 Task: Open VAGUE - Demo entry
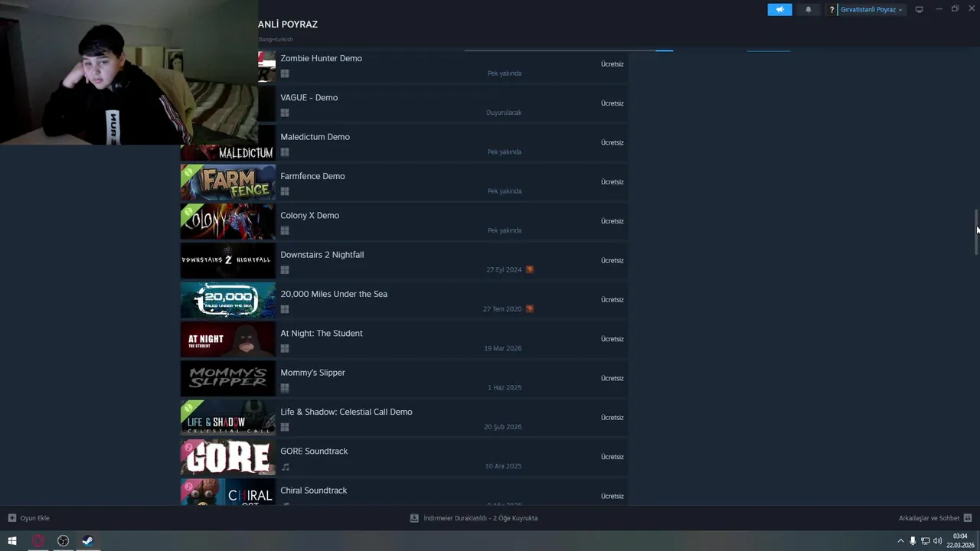click(309, 97)
